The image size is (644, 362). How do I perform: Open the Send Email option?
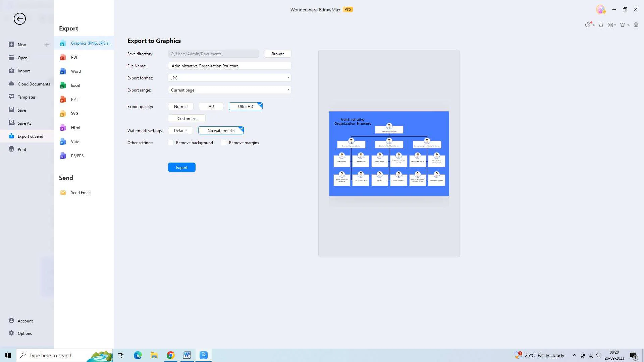coord(80,193)
